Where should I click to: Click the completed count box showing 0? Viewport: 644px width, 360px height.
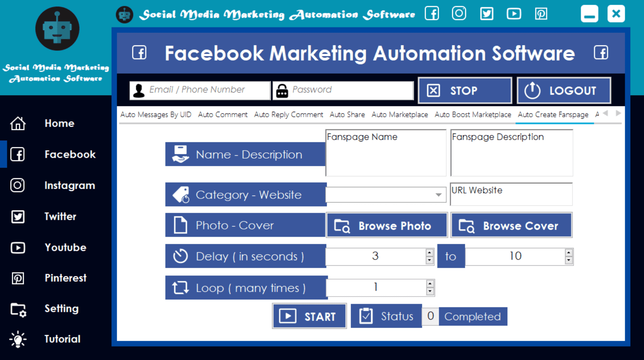point(430,316)
